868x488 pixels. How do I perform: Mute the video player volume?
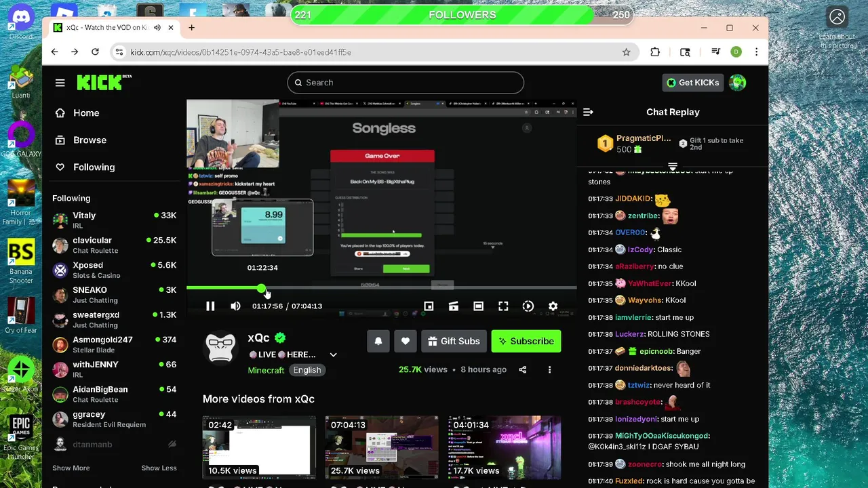235,306
